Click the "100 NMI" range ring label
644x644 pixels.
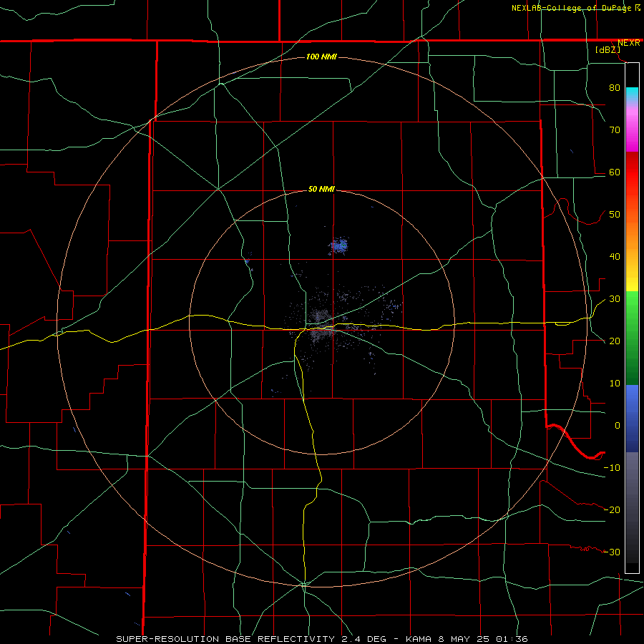[x=321, y=57]
